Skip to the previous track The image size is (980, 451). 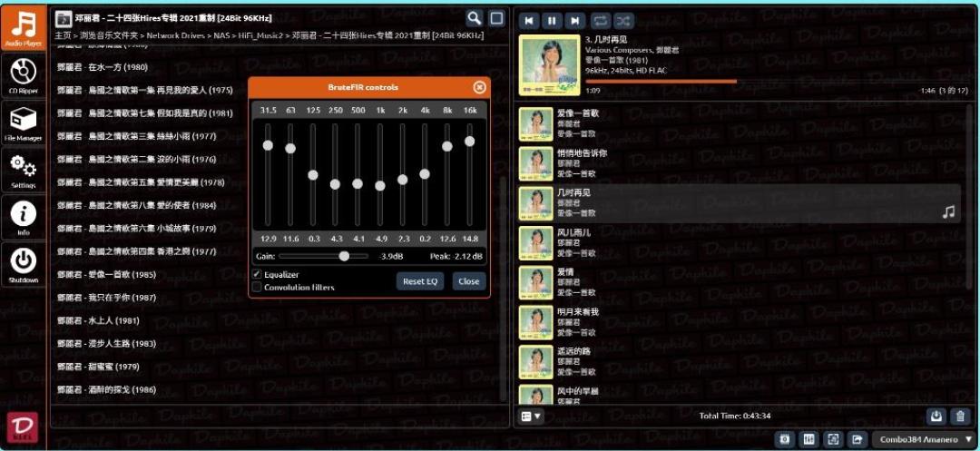pos(529,21)
